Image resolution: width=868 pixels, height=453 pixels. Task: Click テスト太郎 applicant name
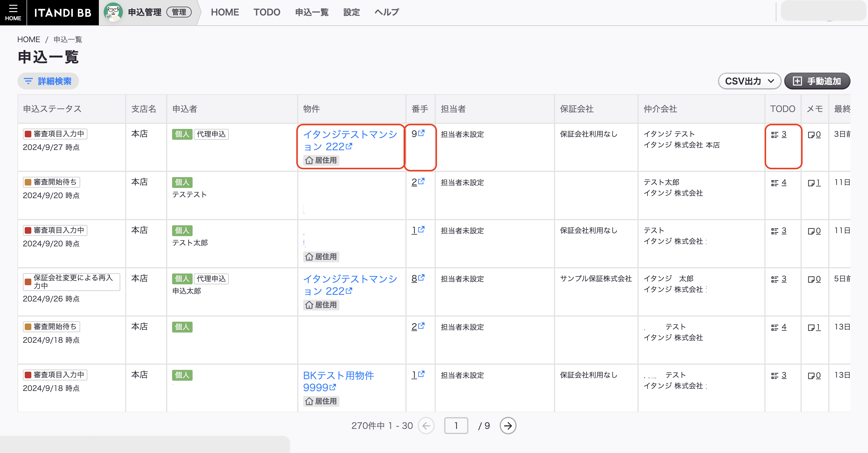pyautogui.click(x=190, y=242)
